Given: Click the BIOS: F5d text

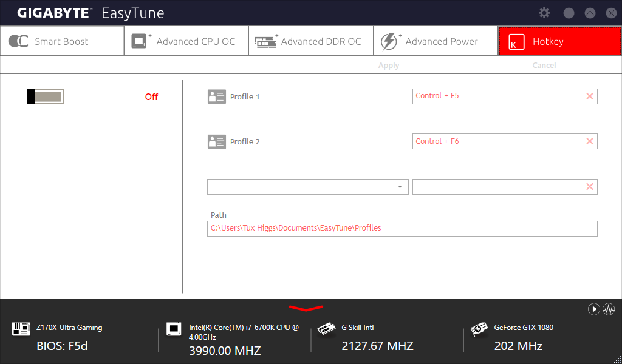Looking at the screenshot, I should tap(63, 346).
